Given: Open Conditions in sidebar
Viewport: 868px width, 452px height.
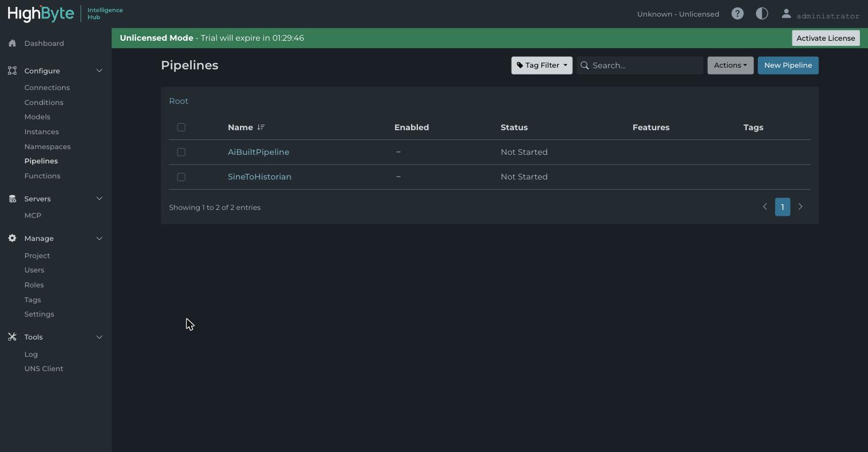Looking at the screenshot, I should 44,102.
